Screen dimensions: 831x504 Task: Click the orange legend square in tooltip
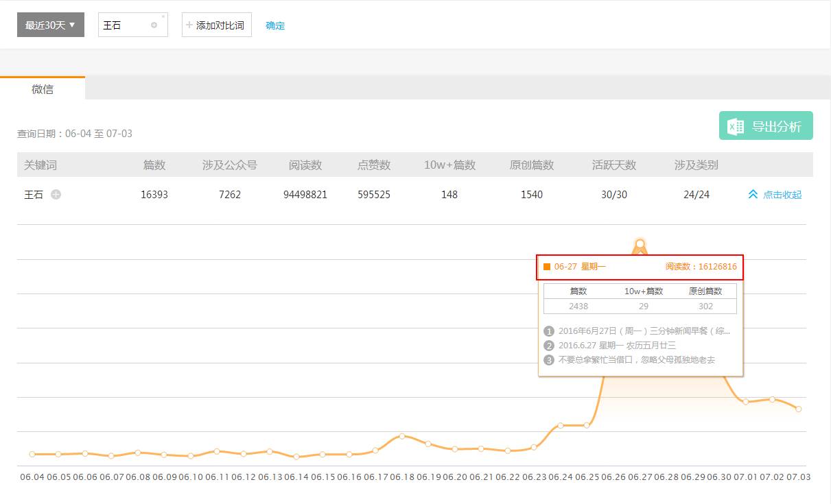(547, 267)
